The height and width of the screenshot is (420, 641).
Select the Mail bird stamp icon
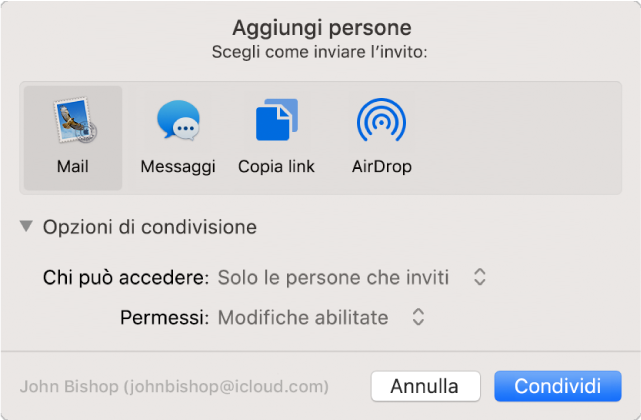[x=73, y=121]
